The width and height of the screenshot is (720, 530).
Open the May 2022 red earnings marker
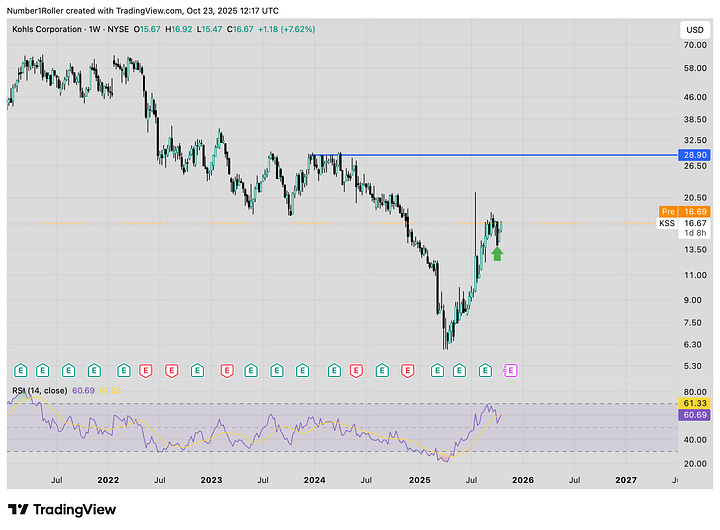pyautogui.click(x=146, y=370)
